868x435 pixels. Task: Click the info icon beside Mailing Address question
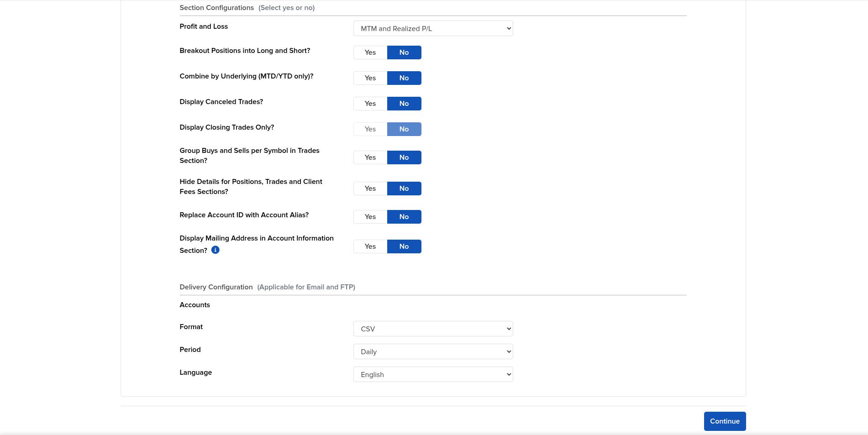pos(216,250)
